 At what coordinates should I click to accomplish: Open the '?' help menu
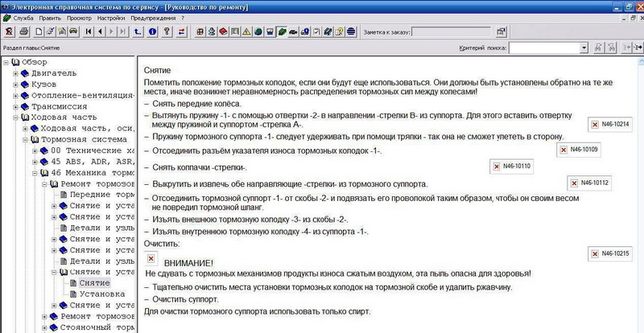[x=183, y=18]
